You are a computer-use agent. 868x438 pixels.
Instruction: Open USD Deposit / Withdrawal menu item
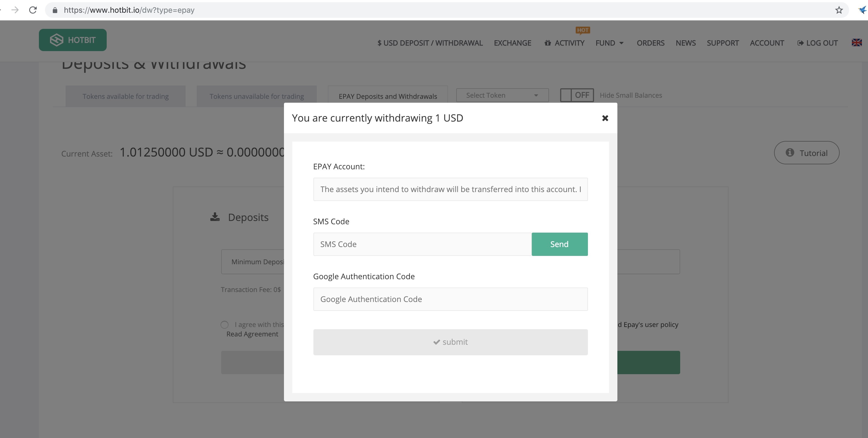click(x=430, y=43)
